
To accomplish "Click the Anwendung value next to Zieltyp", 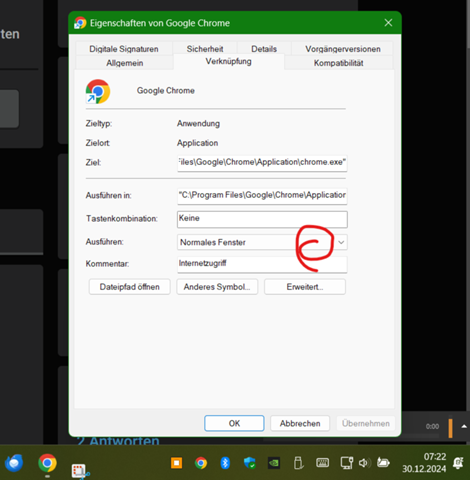I will tap(198, 123).
